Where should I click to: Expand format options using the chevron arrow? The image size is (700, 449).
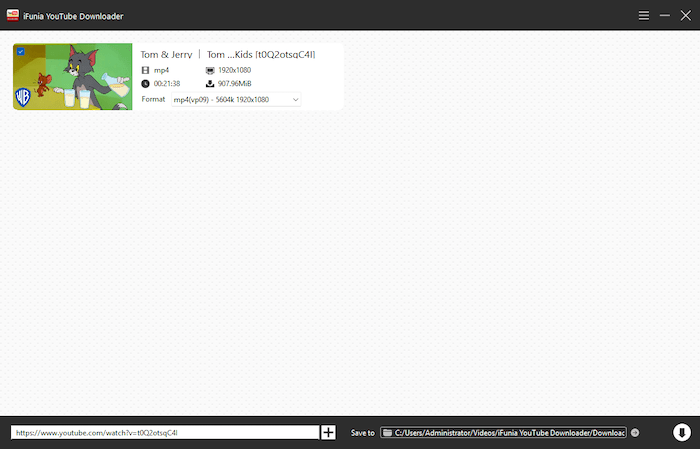click(295, 99)
